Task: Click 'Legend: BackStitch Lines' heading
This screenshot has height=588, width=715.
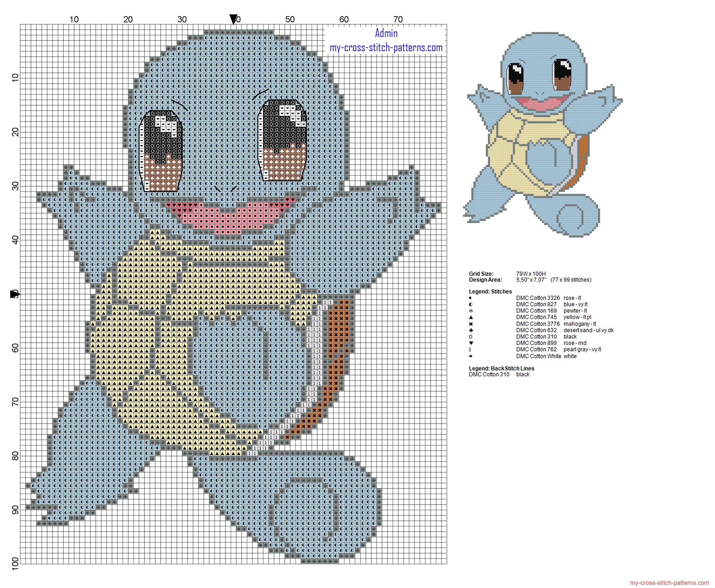Action: tap(501, 369)
